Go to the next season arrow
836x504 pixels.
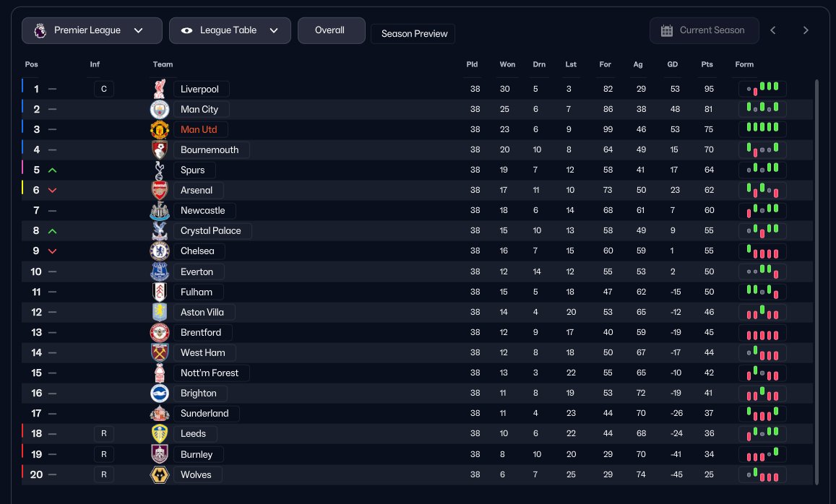point(806,30)
